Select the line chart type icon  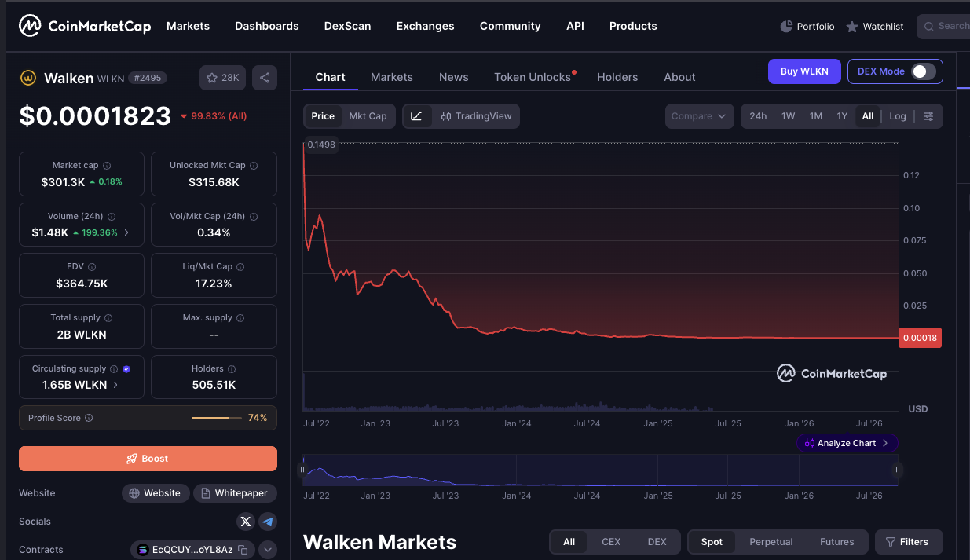pos(416,116)
